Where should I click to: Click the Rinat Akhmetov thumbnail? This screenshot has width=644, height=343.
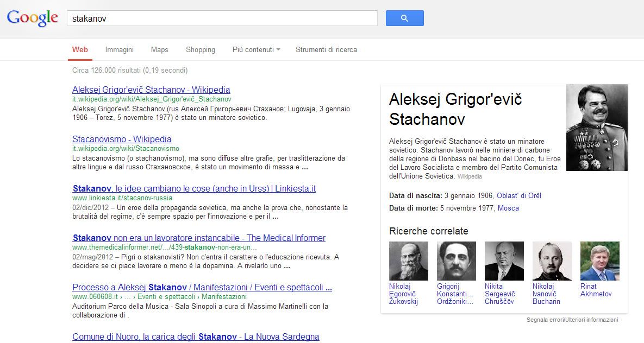click(x=600, y=261)
